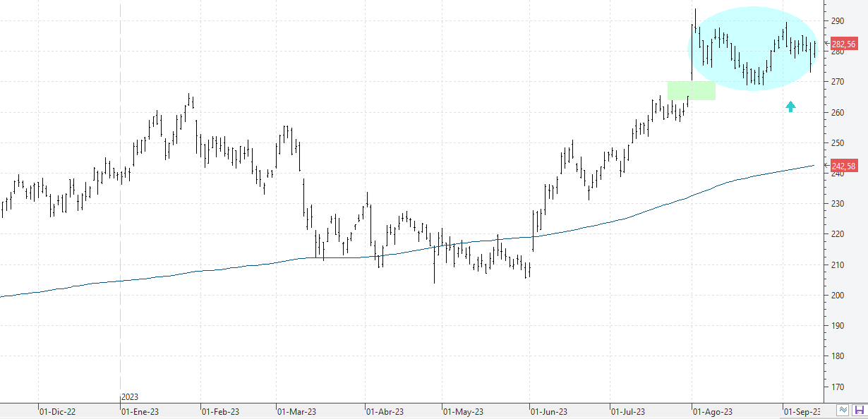The height and width of the screenshot is (419, 868).
Task: Click the 2023 year marker
Action: coord(130,398)
